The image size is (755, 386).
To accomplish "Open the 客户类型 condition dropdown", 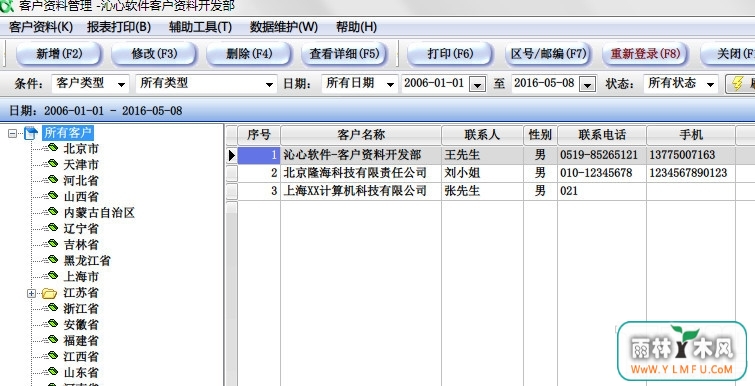I will point(121,85).
